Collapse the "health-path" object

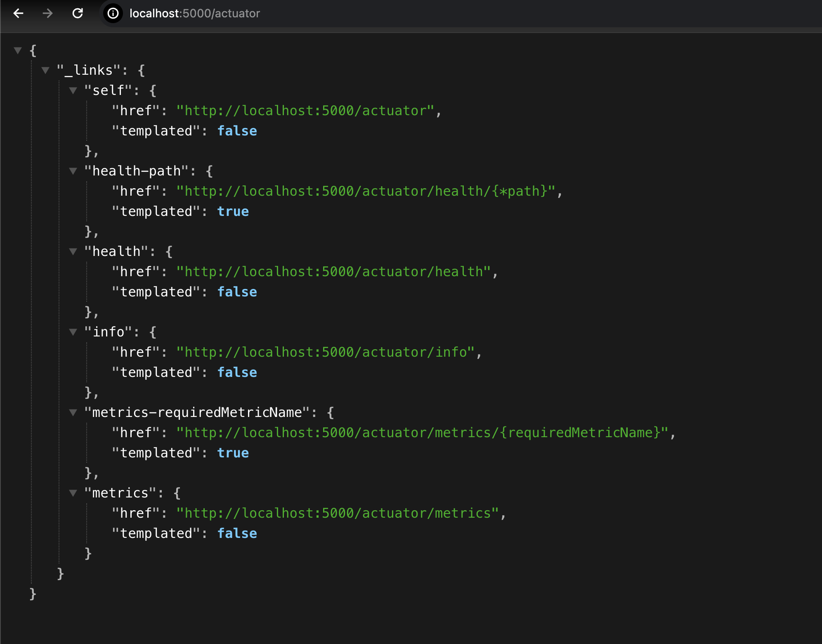(73, 171)
